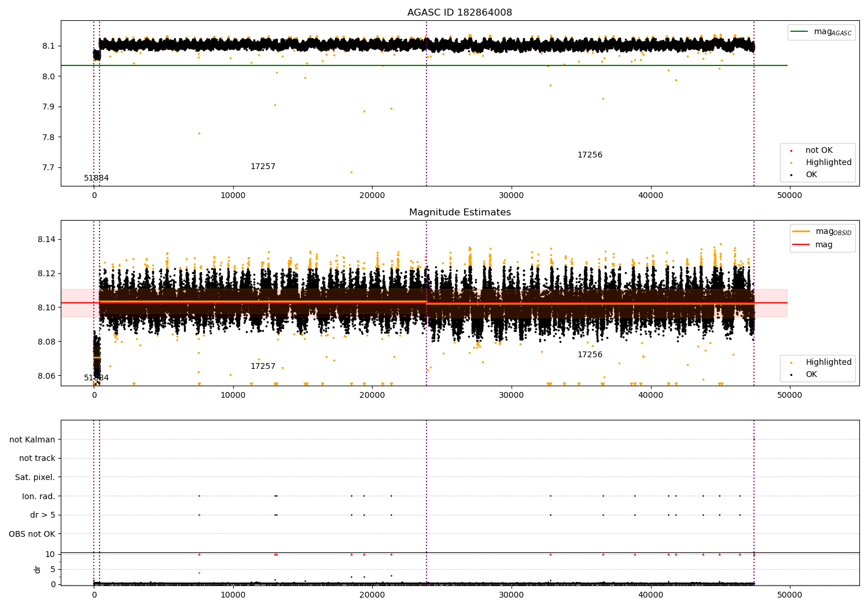
Task: Select the 'not track' axis label
Action: click(37, 458)
